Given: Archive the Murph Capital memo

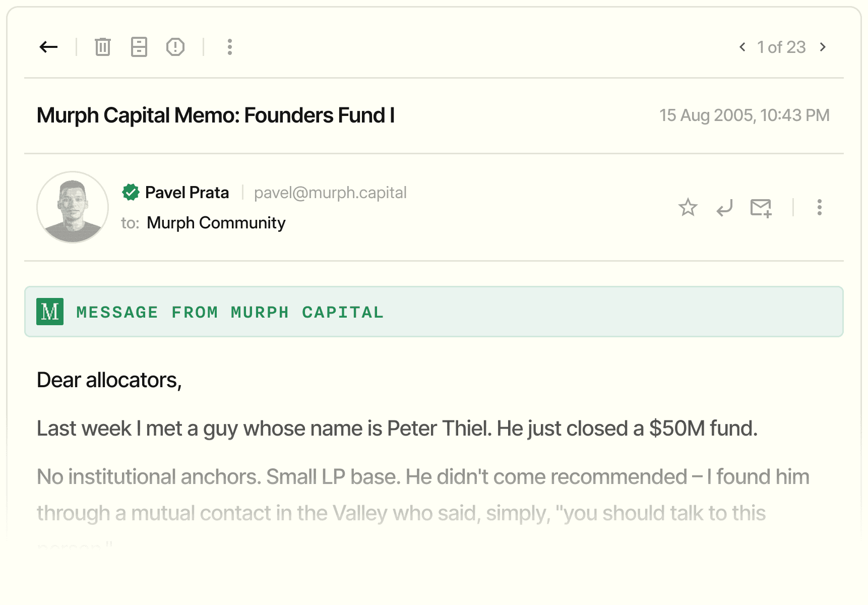Looking at the screenshot, I should tap(139, 47).
